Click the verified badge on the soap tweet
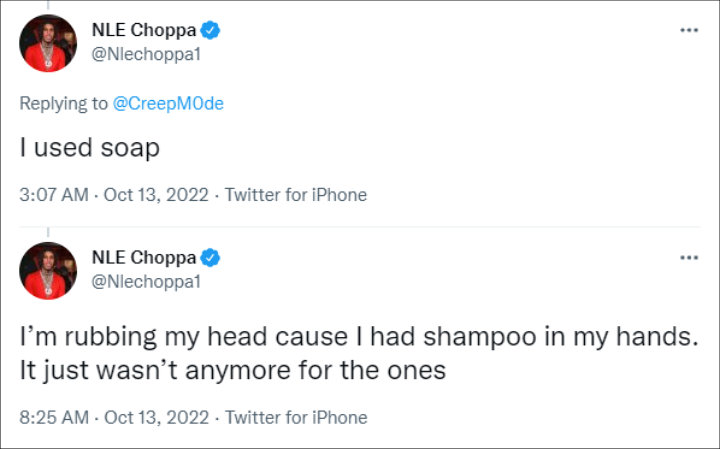Viewport: 720px width, 449px height. tap(211, 31)
